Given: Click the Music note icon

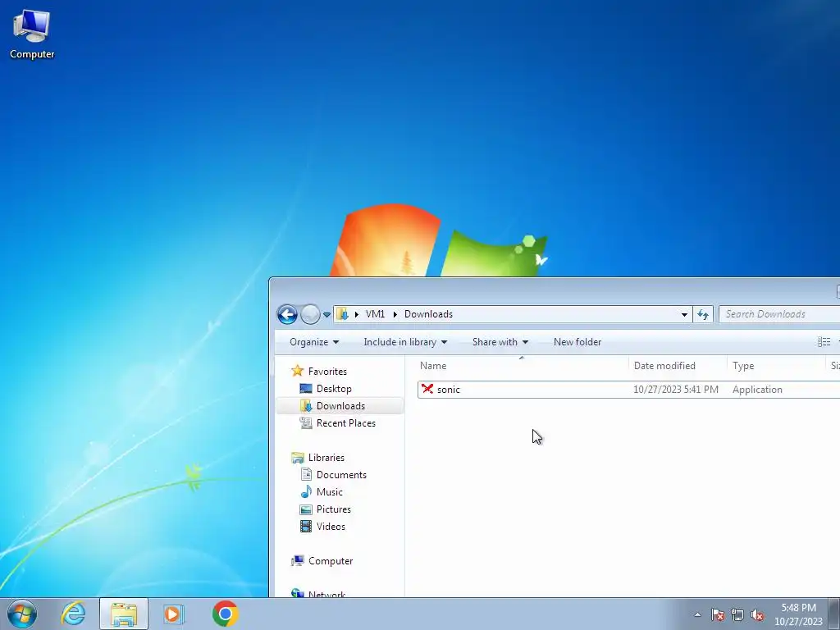Looking at the screenshot, I should point(306,492).
